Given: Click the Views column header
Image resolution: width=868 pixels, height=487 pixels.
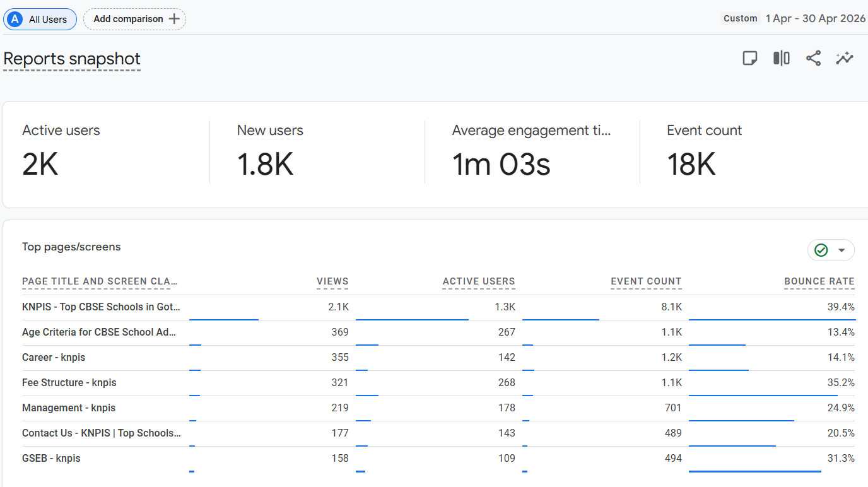Looking at the screenshot, I should [x=332, y=281].
